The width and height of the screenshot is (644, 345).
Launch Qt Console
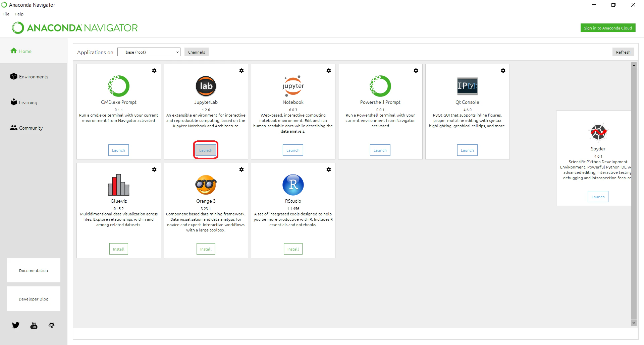click(x=467, y=150)
